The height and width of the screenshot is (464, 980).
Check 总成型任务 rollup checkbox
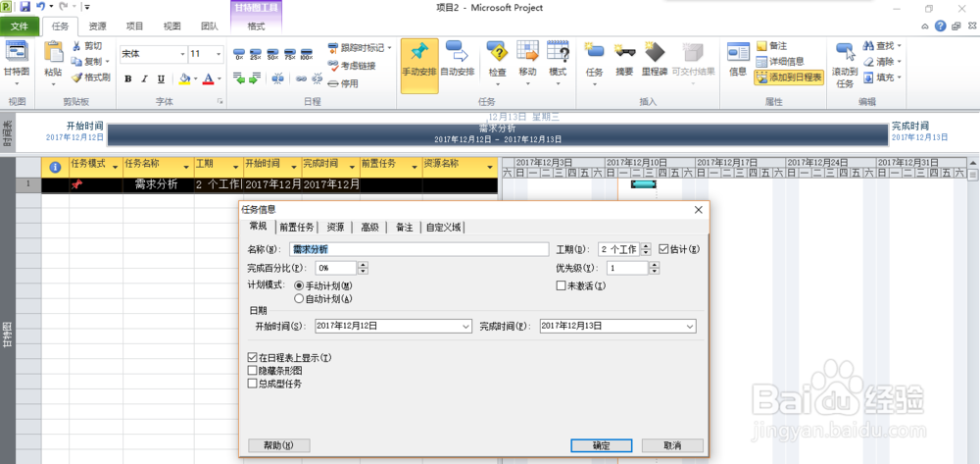point(253,384)
